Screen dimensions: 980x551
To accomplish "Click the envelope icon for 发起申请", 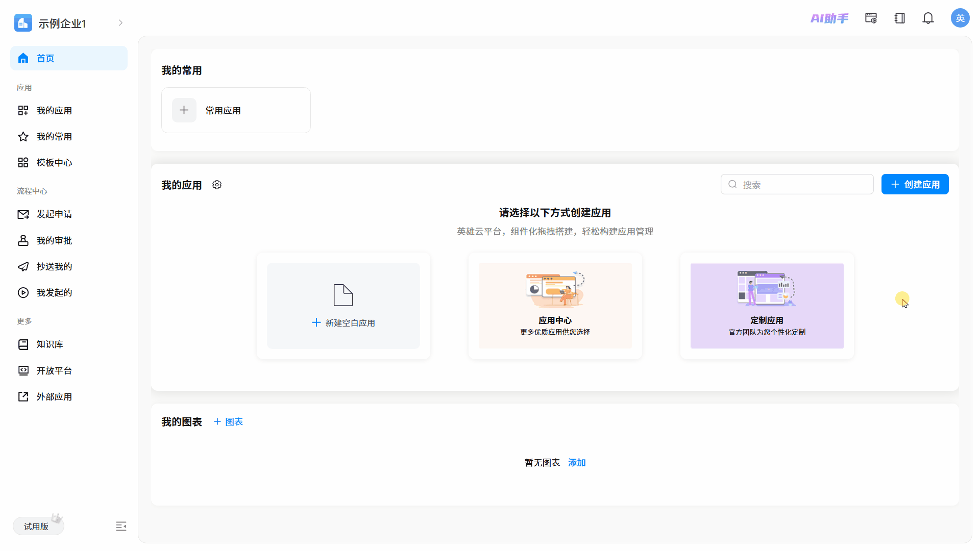I will [23, 214].
